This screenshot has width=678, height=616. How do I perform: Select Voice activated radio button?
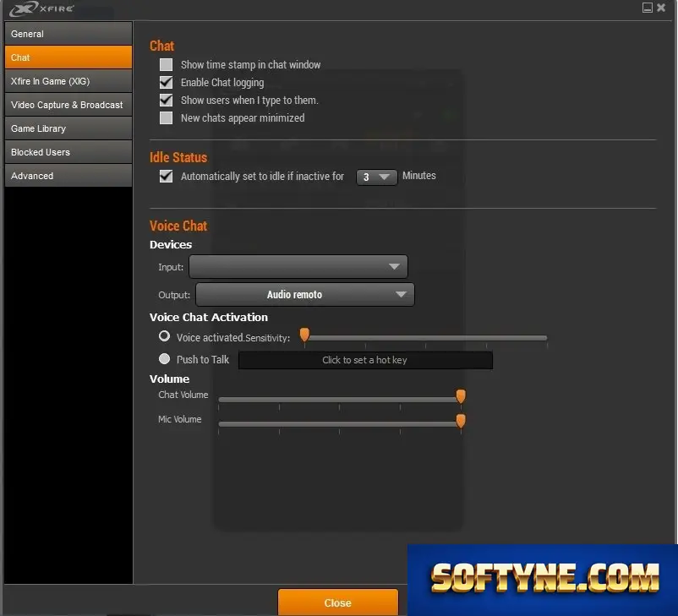[x=164, y=336]
